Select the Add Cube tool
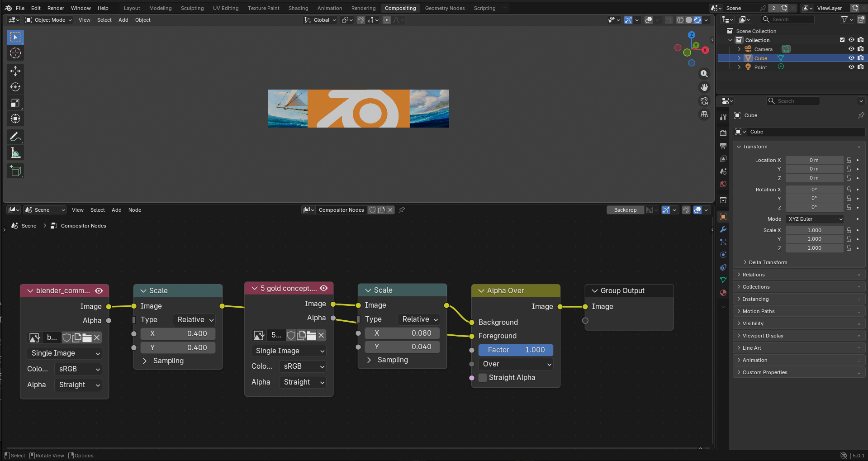 pyautogui.click(x=15, y=171)
